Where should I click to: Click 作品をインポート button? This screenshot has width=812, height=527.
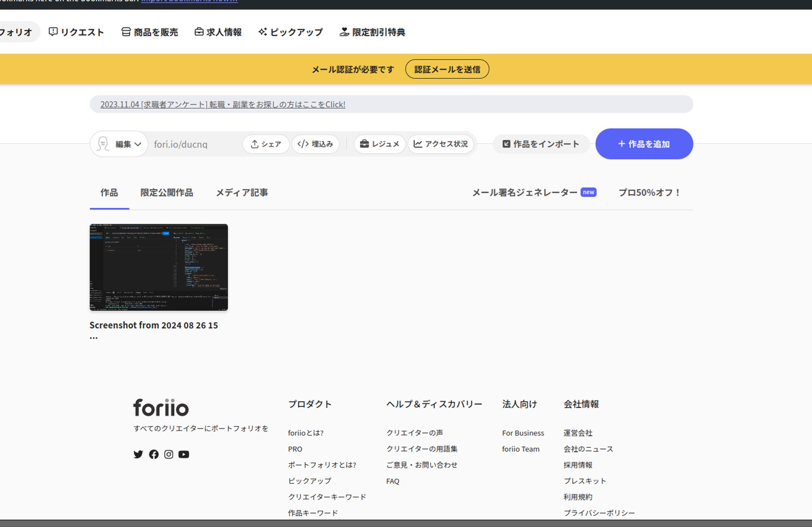(541, 144)
